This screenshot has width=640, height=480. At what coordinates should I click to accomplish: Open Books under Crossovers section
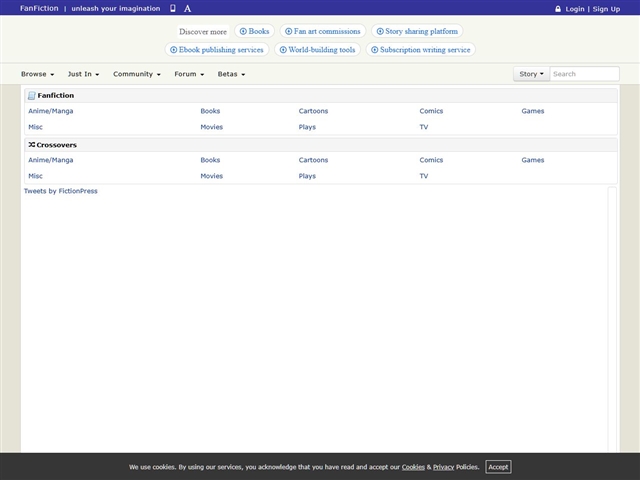pos(210,160)
